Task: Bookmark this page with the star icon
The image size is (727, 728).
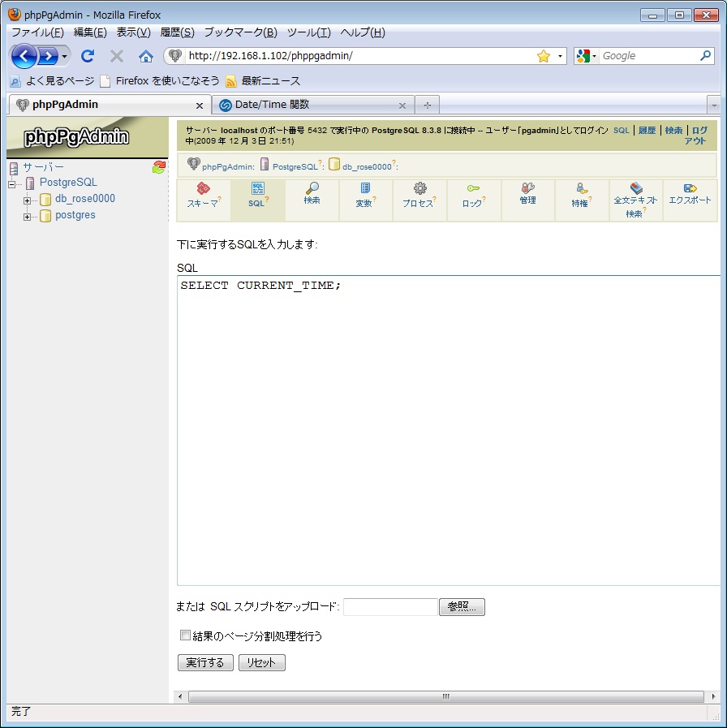Action: coord(543,56)
